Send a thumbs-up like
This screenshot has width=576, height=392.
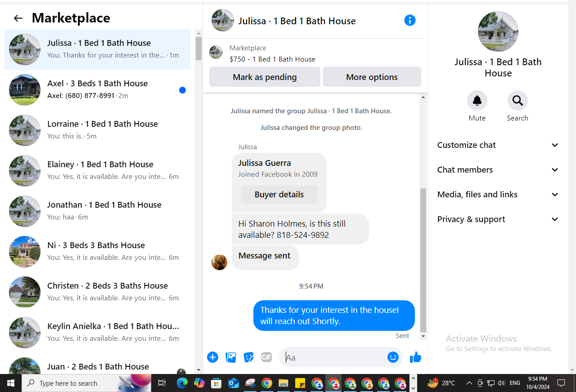click(415, 357)
